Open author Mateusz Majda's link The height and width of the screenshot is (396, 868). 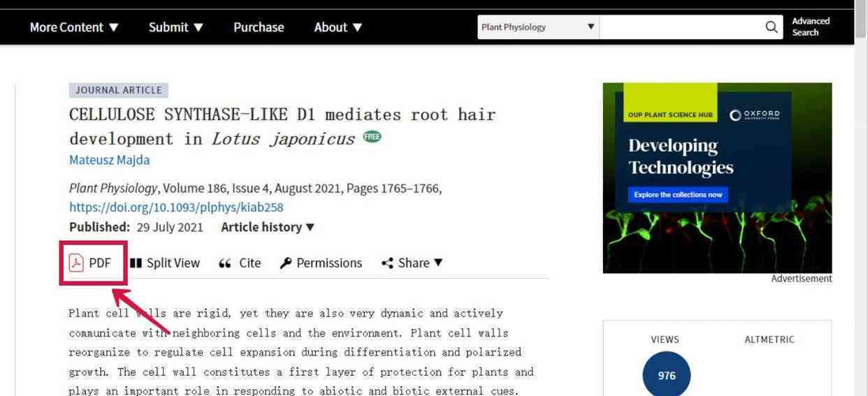coord(109,160)
